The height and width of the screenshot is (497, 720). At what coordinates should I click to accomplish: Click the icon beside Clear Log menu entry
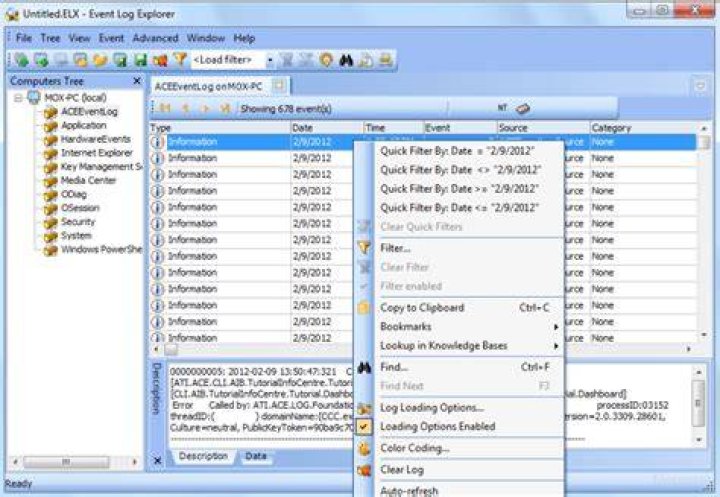coord(364,470)
